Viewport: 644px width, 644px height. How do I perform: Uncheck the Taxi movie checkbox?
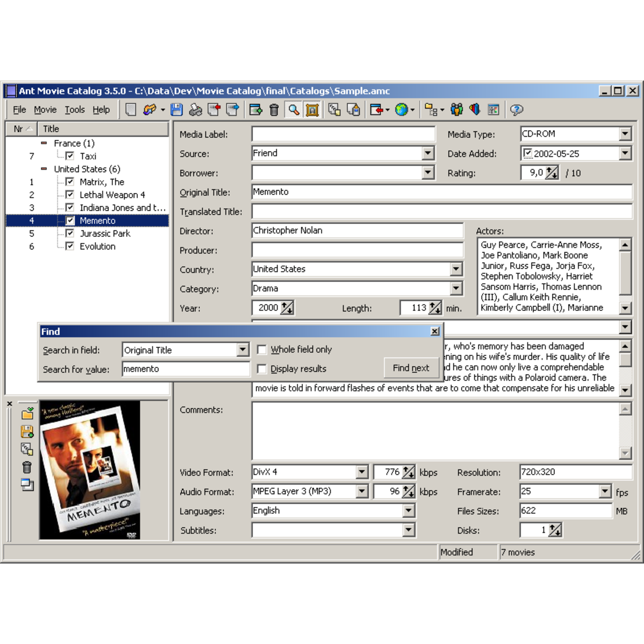pyautogui.click(x=69, y=156)
